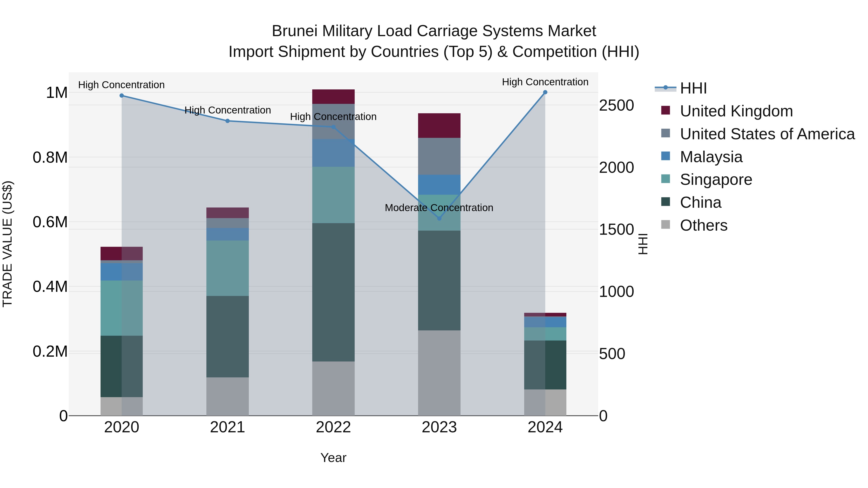Select the Others segment of the 2023 bar
The height and width of the screenshot is (488, 868).
pos(439,373)
